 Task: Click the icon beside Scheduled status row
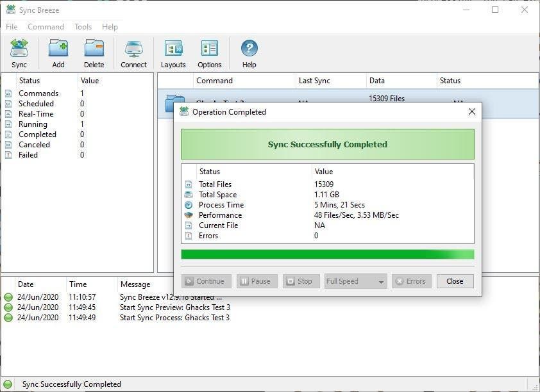(8, 104)
